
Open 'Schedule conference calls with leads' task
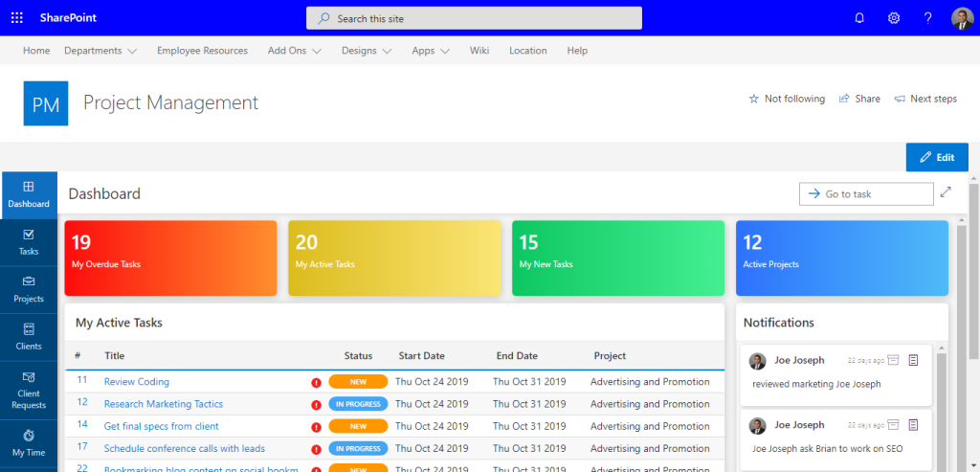[x=185, y=448]
